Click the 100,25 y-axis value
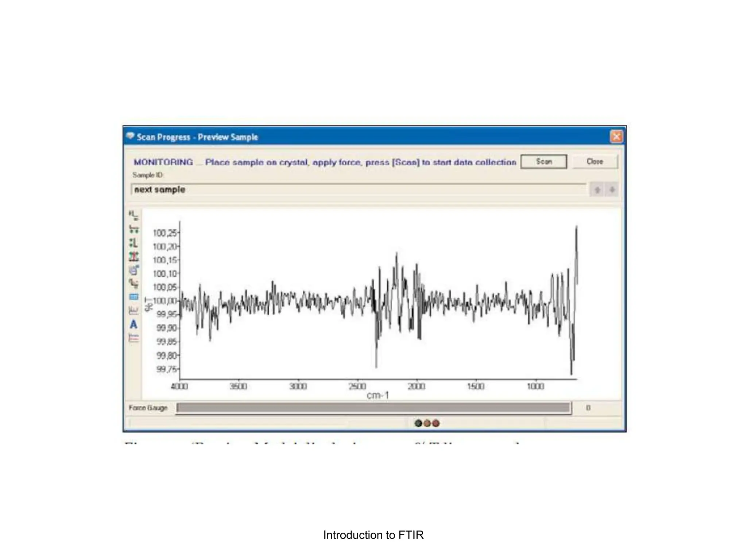 165,233
